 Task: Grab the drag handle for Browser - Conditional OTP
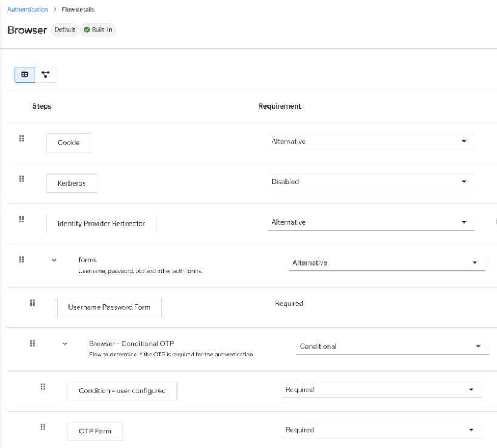pos(33,343)
